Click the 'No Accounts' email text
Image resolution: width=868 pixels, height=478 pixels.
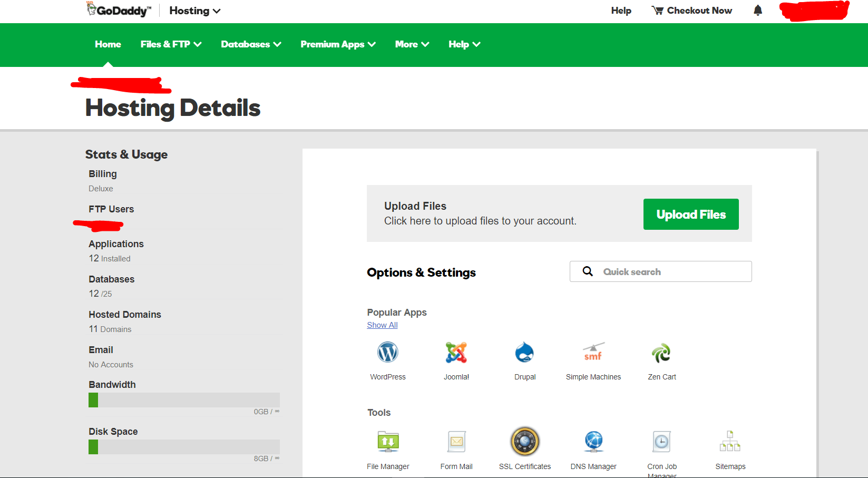pos(111,365)
